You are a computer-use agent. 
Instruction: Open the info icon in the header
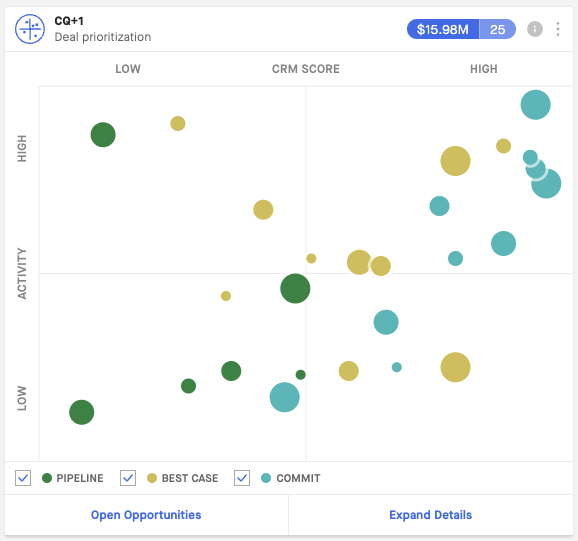click(x=535, y=29)
